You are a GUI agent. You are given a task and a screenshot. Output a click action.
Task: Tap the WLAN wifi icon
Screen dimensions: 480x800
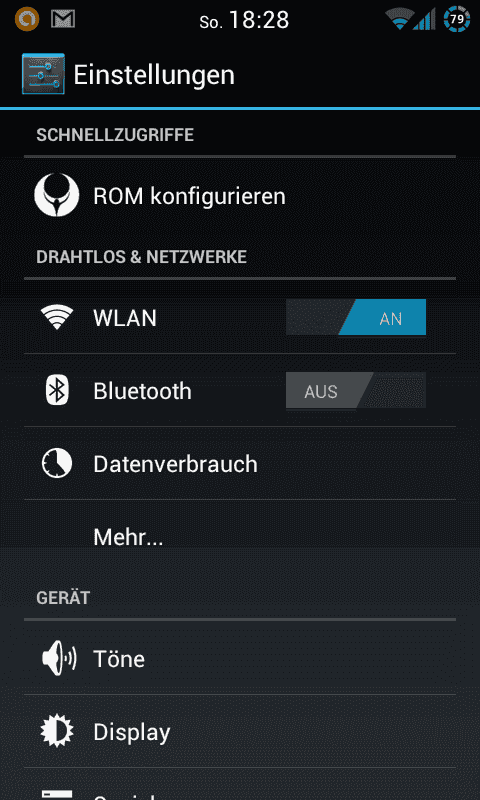tap(57, 317)
